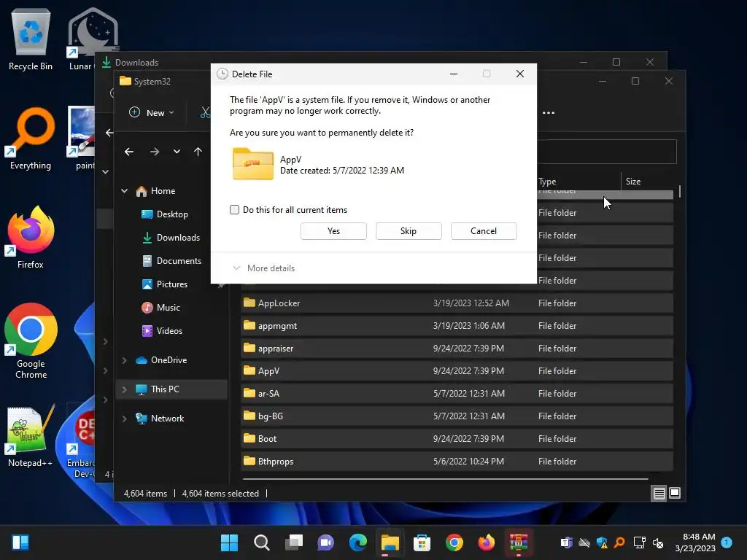747x560 pixels.
Task: Expand the This PC tree node
Action: tap(124, 389)
